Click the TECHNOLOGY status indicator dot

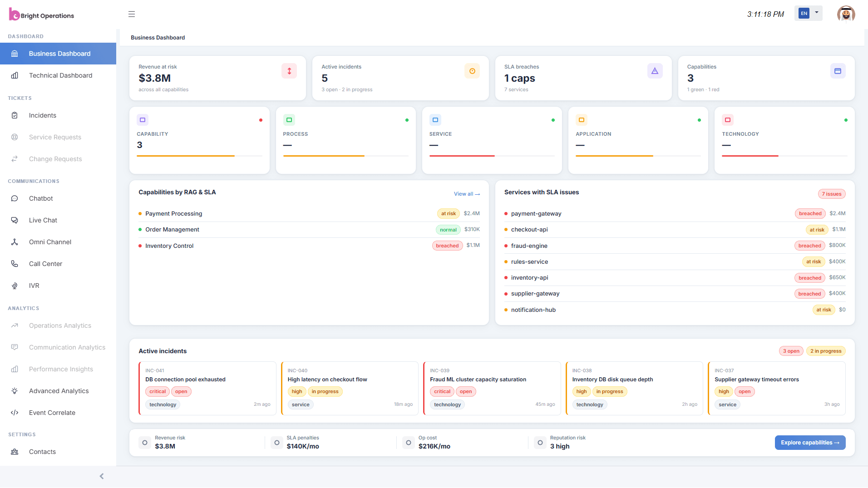[845, 120]
